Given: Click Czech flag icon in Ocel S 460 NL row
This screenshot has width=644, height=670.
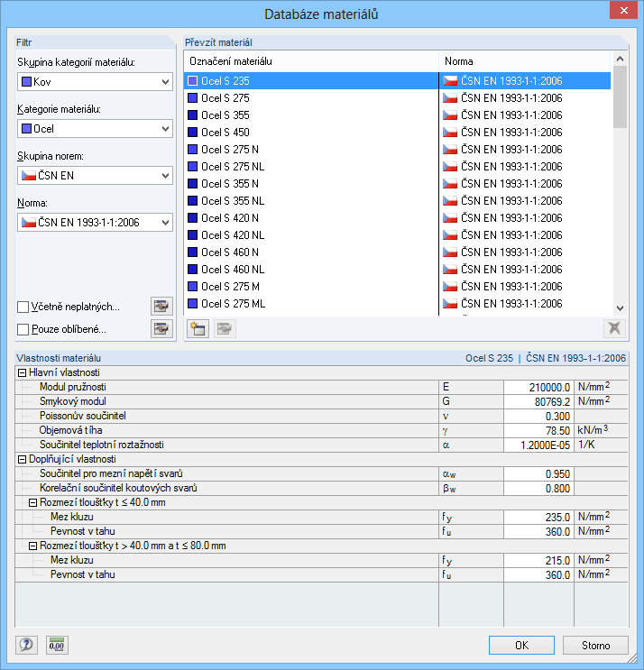Looking at the screenshot, I should (450, 270).
